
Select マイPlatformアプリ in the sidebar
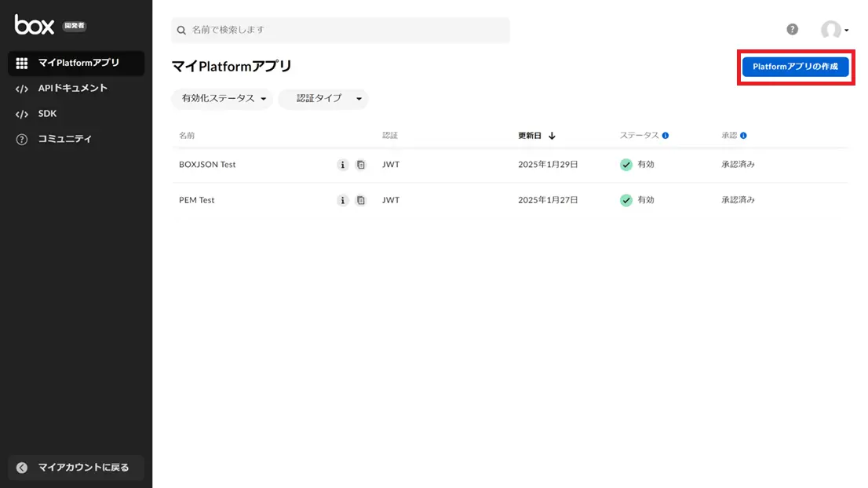tap(76, 63)
